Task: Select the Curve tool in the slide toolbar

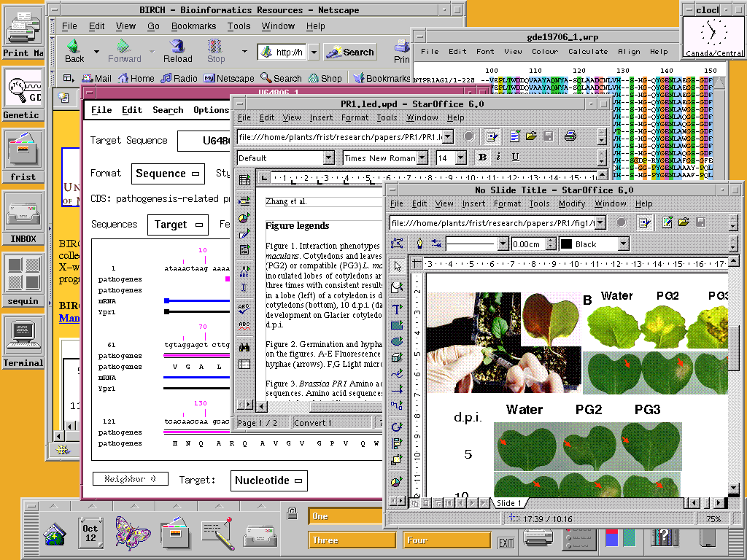Action: point(397,373)
